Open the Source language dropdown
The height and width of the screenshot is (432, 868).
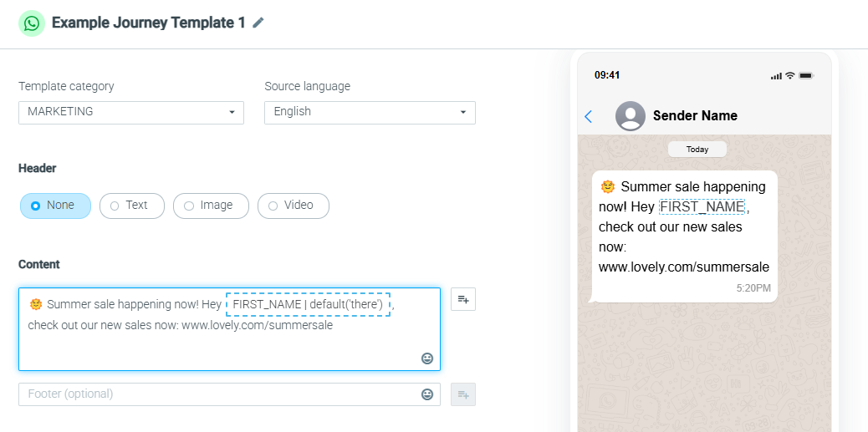pos(370,112)
